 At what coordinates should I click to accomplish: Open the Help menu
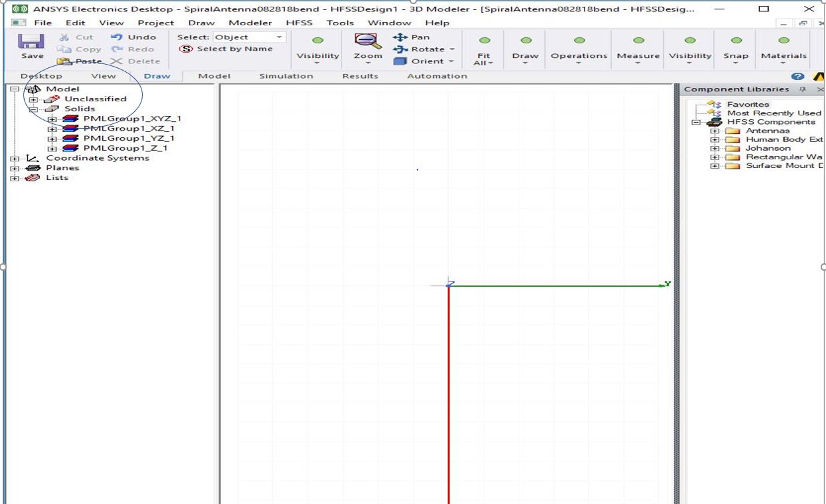click(437, 23)
